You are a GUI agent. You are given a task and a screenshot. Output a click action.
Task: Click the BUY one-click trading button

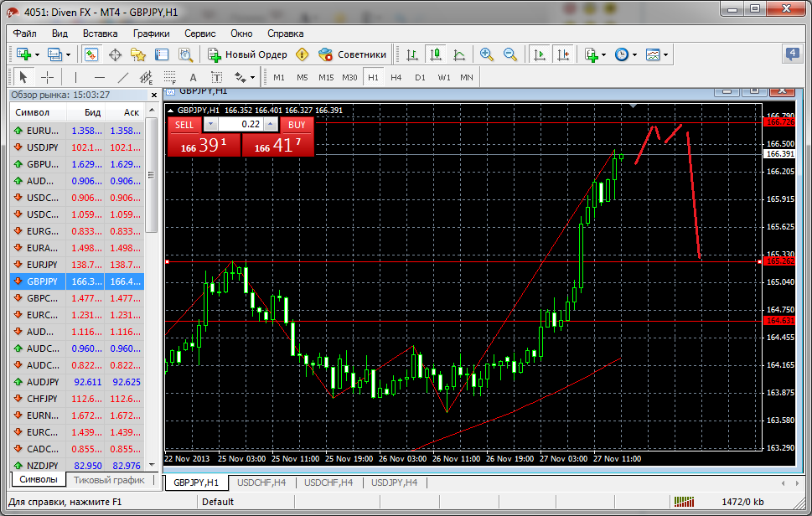click(x=297, y=126)
